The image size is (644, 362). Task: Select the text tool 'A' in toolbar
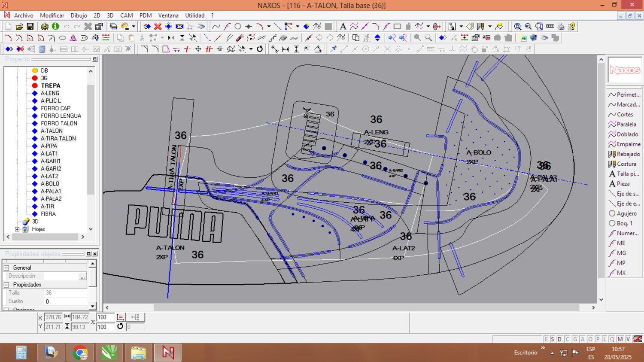coord(343,27)
